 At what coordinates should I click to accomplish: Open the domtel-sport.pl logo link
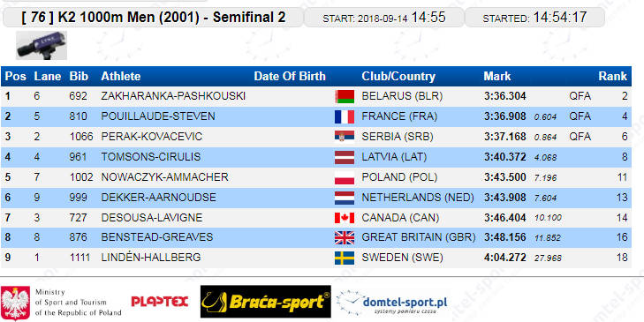pyautogui.click(x=391, y=303)
